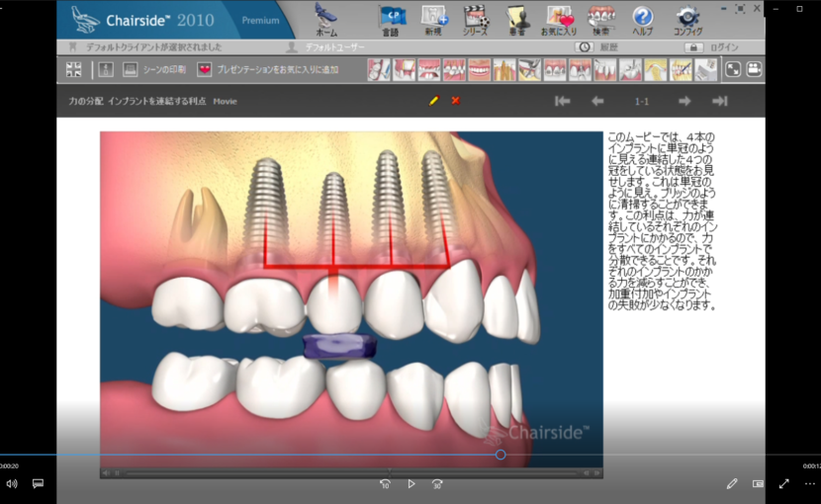Select the first category thumbnail with blue toothbrush
This screenshot has height=504, width=821.
click(379, 69)
